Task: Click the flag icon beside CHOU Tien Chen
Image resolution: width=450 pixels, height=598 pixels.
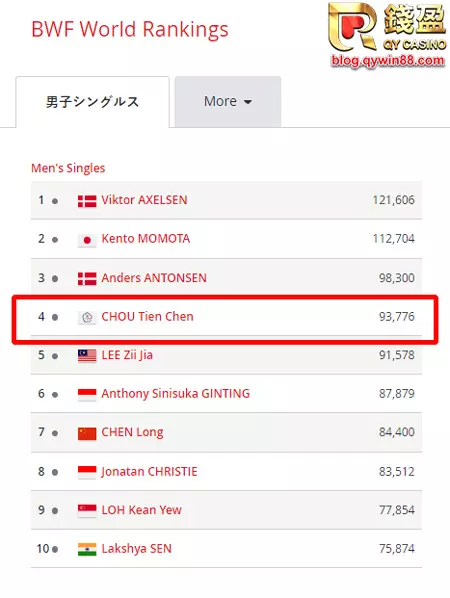Action: click(x=87, y=317)
